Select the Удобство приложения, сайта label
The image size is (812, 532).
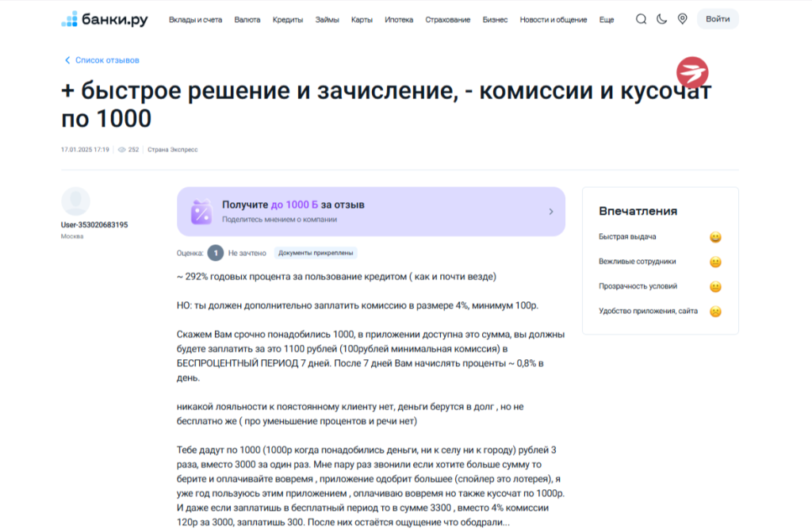point(648,312)
